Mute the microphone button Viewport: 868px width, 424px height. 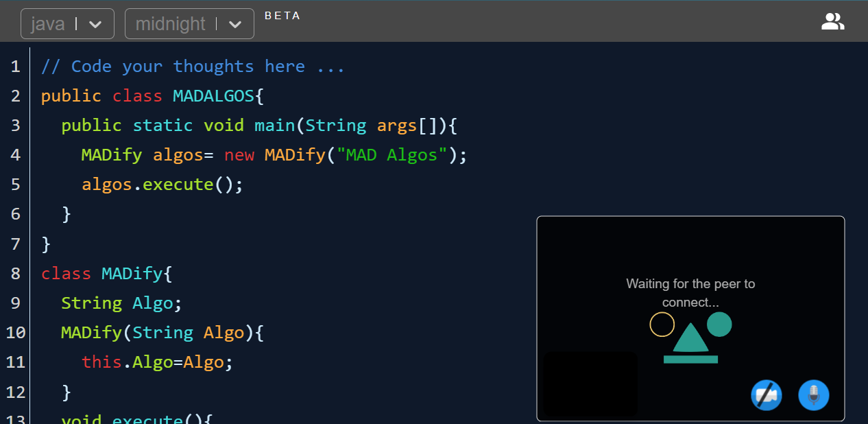pos(813,395)
